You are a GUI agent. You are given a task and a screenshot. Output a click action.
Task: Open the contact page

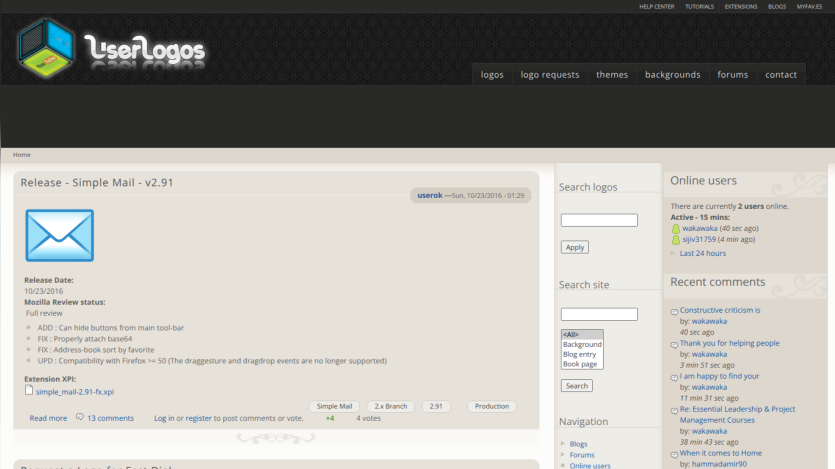pos(781,75)
